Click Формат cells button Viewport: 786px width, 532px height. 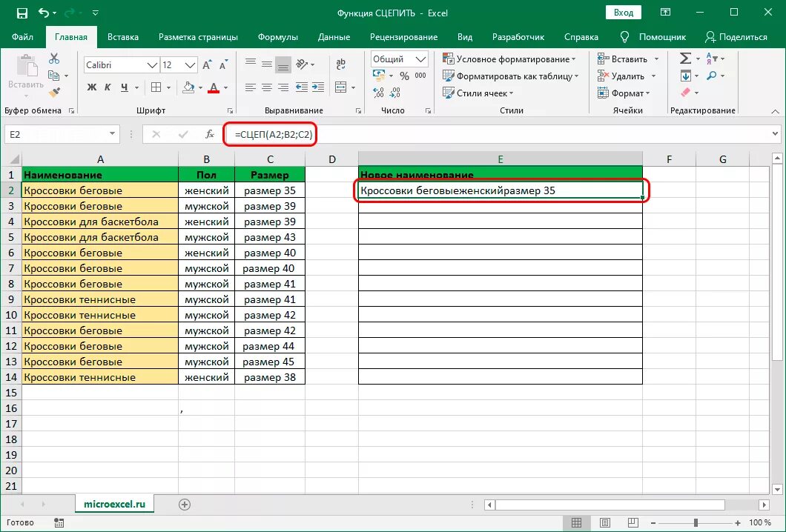[x=623, y=93]
